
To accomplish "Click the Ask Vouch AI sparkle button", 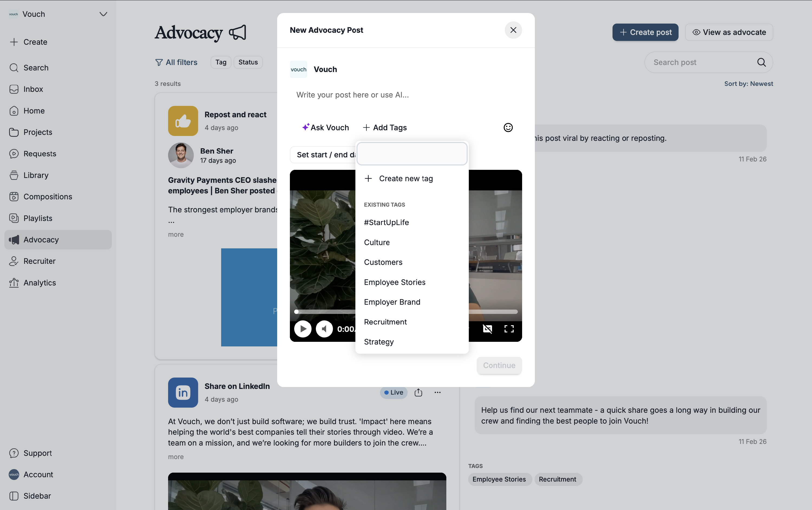I will coord(325,128).
